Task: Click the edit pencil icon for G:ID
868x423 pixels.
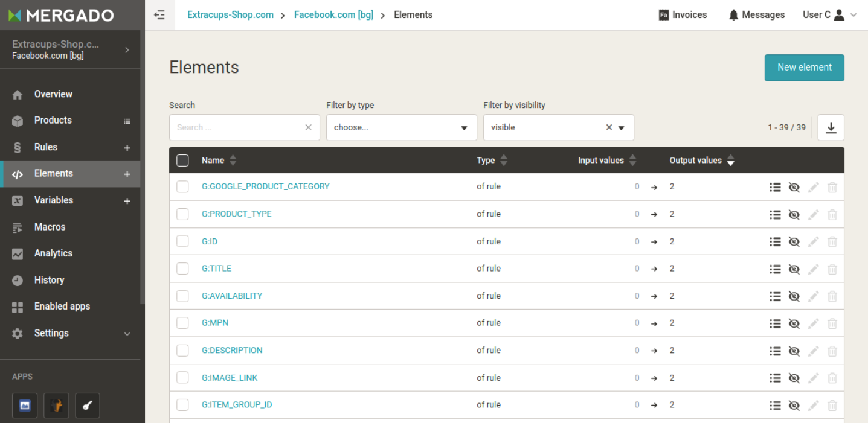Action: click(814, 241)
